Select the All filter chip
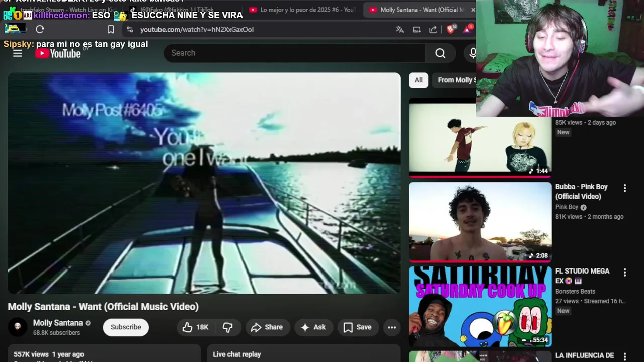 point(418,80)
